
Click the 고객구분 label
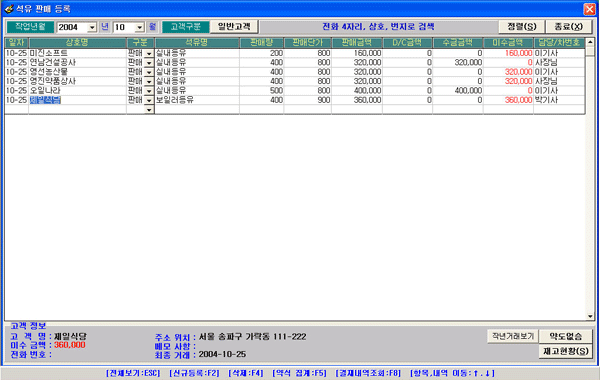(x=186, y=27)
